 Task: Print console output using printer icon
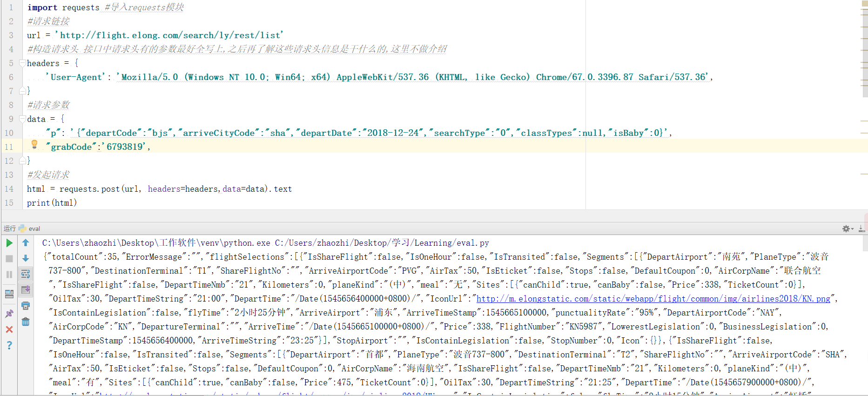pos(26,306)
